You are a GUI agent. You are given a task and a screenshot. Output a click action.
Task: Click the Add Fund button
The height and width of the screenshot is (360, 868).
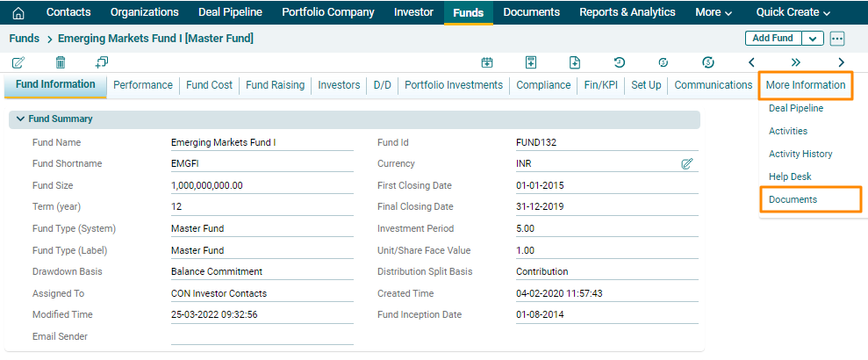pyautogui.click(x=773, y=39)
